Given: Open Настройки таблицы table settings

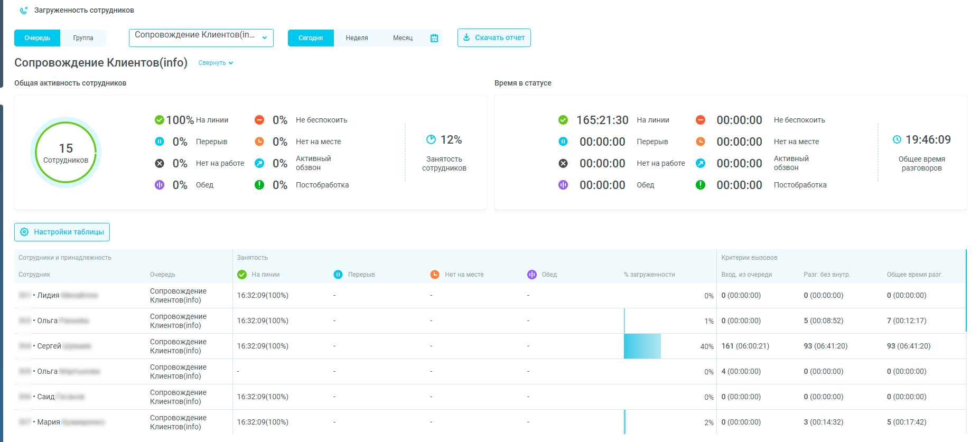Looking at the screenshot, I should [62, 232].
